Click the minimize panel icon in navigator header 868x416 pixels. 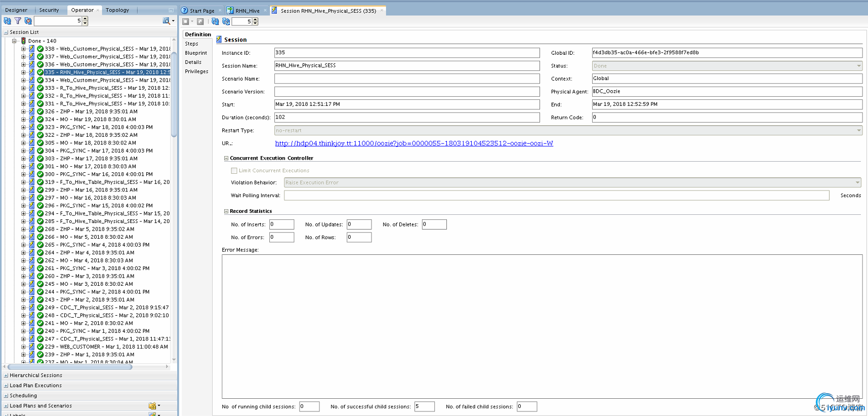(x=171, y=10)
